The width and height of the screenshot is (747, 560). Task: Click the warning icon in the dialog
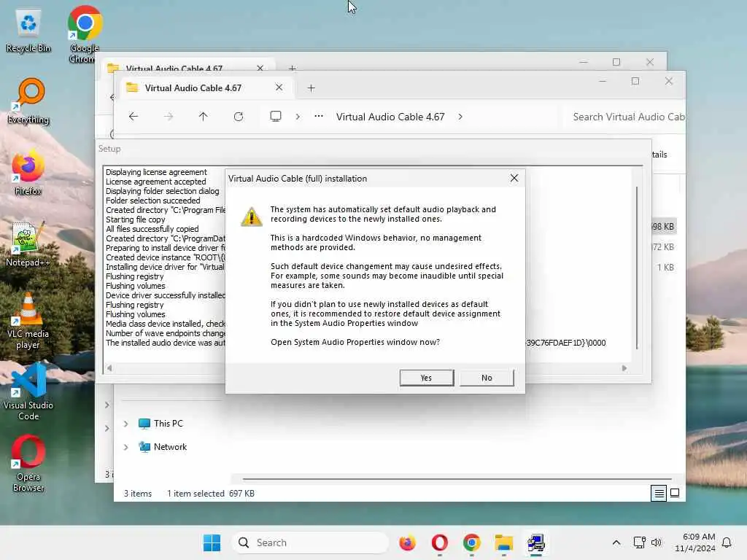point(252,217)
